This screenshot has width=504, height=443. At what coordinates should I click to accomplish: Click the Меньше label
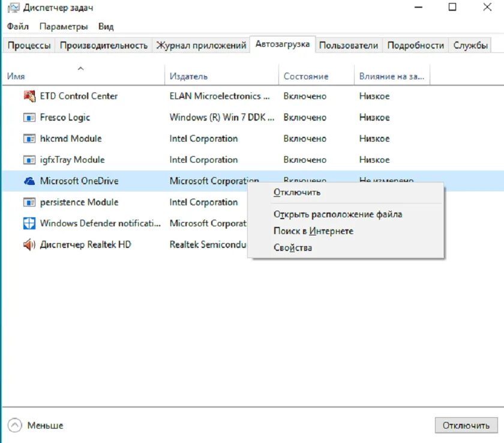(x=46, y=425)
